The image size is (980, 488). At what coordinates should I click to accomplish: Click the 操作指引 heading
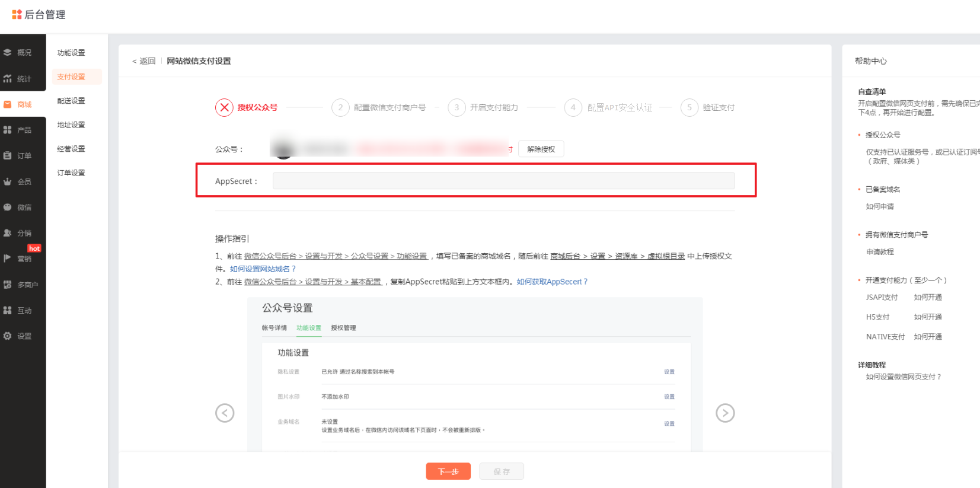(232, 238)
